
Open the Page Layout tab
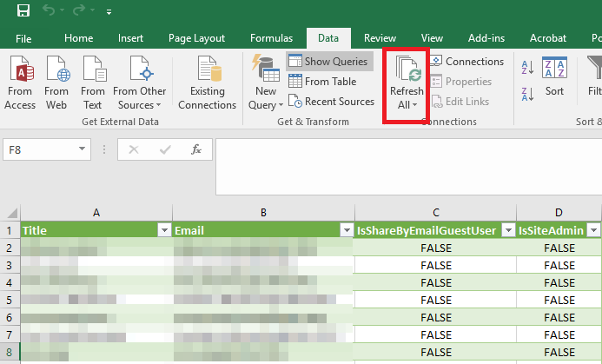[x=197, y=38]
